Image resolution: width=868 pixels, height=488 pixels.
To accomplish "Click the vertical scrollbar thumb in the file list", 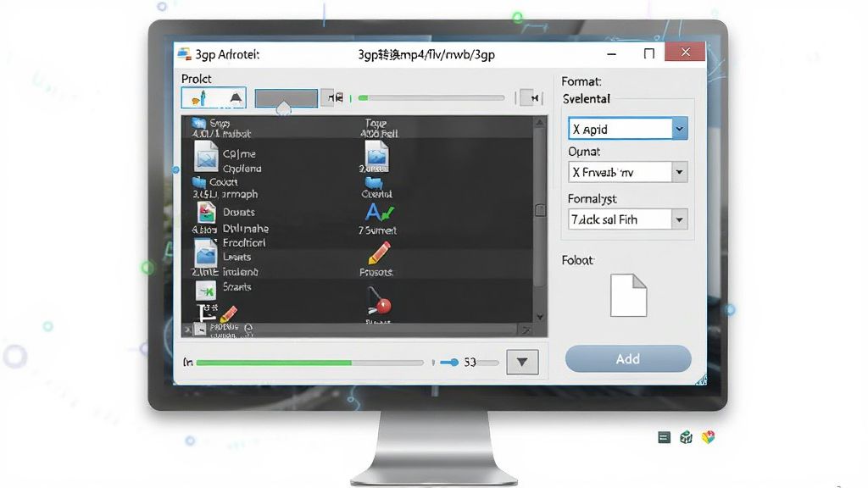I will point(540,210).
